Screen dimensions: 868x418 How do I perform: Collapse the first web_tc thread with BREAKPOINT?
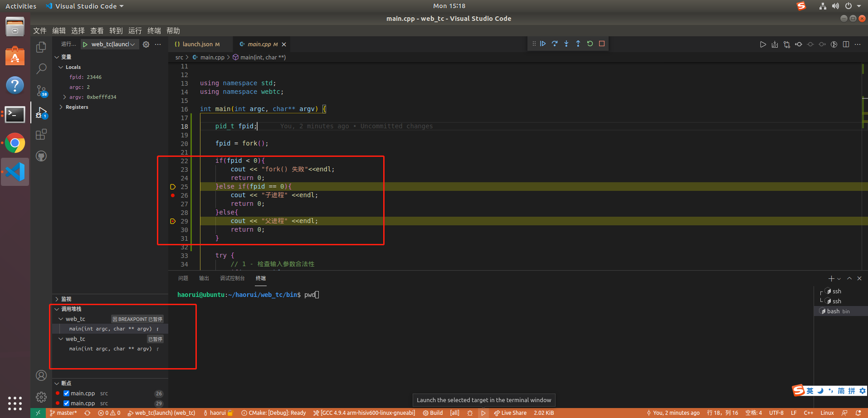61,319
